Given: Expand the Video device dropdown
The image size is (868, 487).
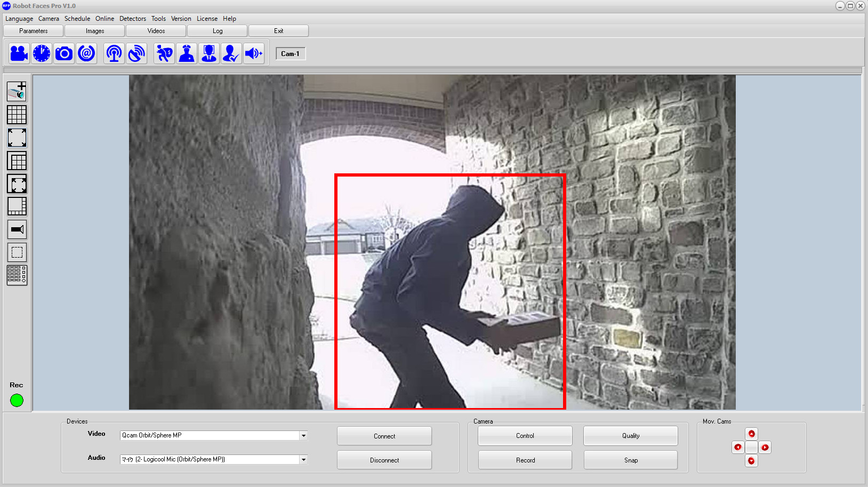Looking at the screenshot, I should tap(303, 436).
